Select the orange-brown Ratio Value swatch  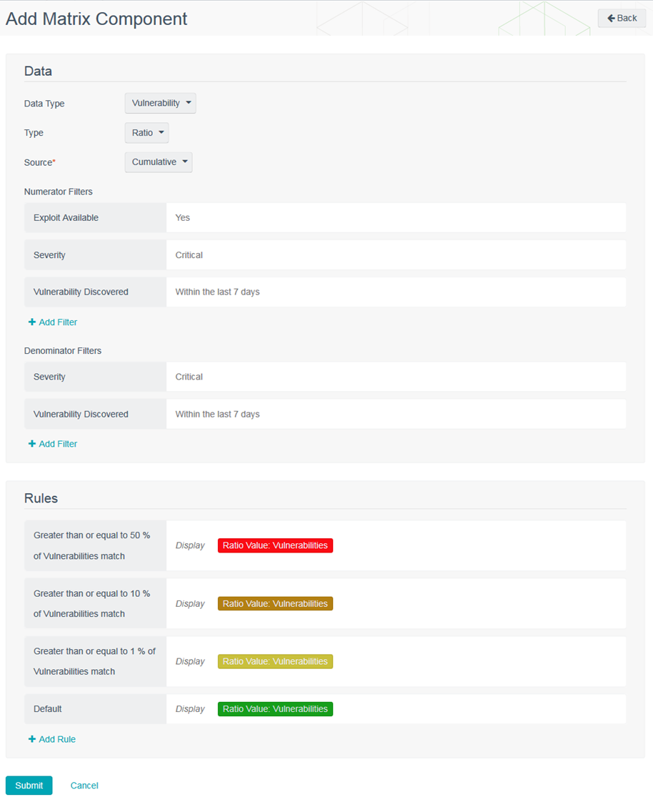pyautogui.click(x=275, y=604)
